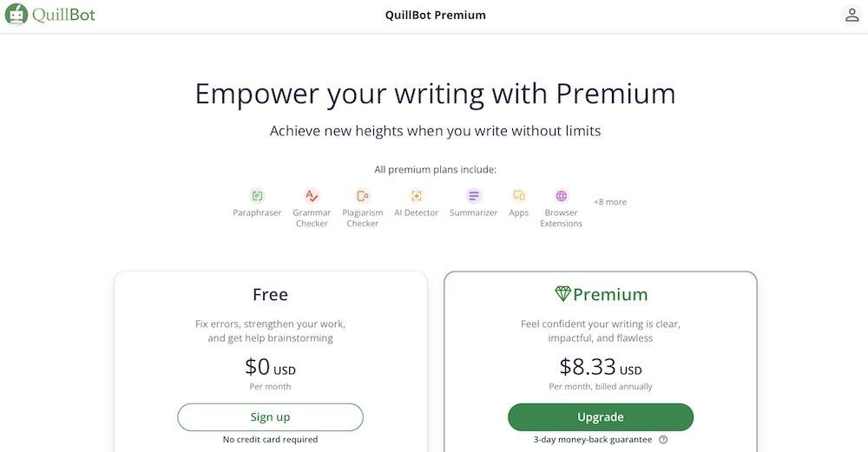Click the money-back guarantee help icon
The image size is (868, 452).
click(663, 440)
